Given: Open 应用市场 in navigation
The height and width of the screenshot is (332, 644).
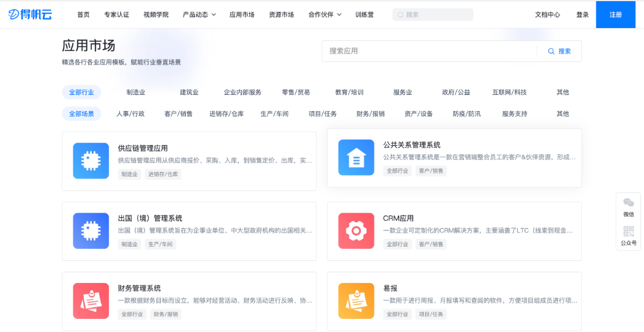Looking at the screenshot, I should point(242,15).
